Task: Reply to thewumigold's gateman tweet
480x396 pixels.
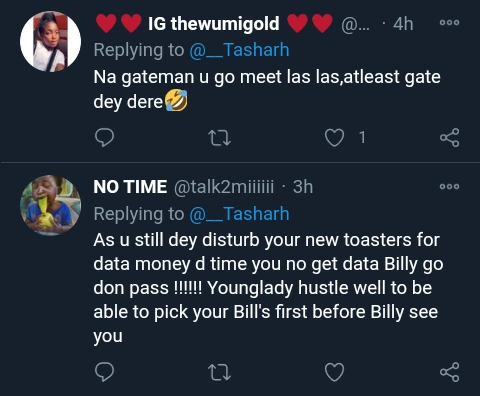Action: coord(104,138)
